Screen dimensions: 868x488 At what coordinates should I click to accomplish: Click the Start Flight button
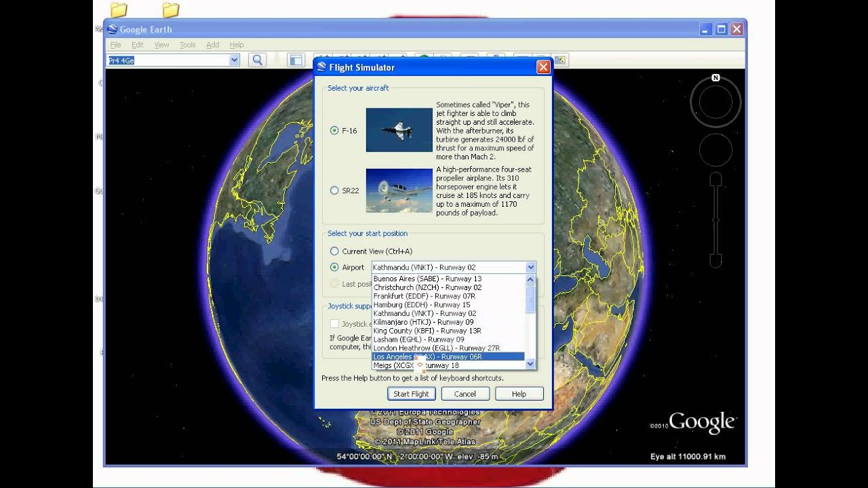click(x=412, y=394)
